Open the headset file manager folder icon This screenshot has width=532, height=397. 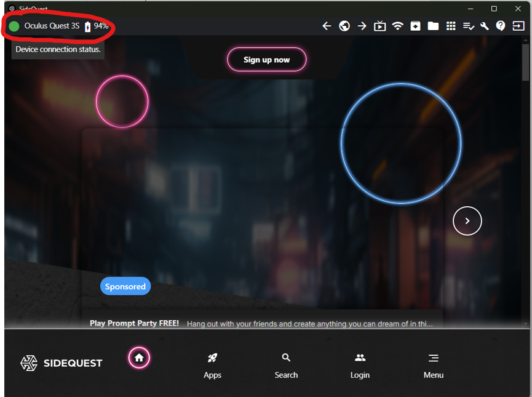(x=433, y=26)
